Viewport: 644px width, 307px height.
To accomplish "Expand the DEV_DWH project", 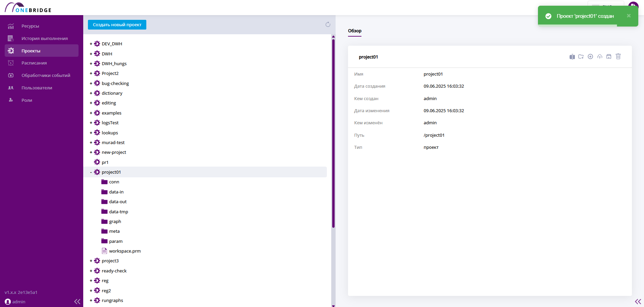I will [x=91, y=44].
